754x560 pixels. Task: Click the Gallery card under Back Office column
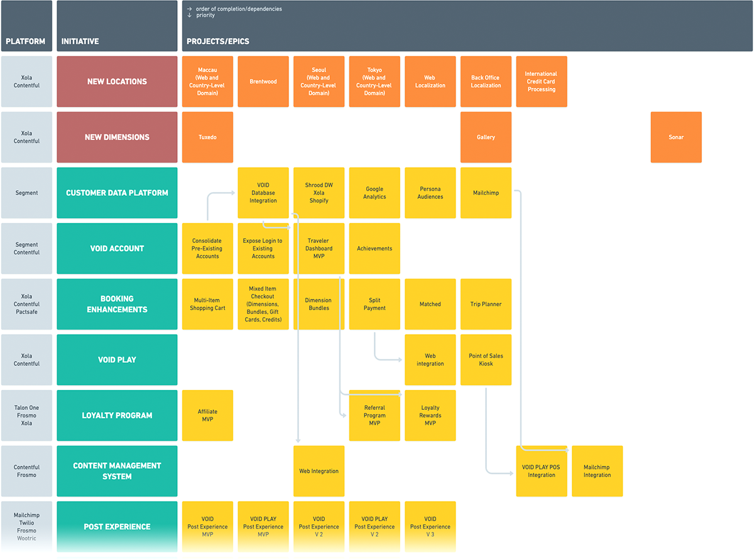point(486,137)
